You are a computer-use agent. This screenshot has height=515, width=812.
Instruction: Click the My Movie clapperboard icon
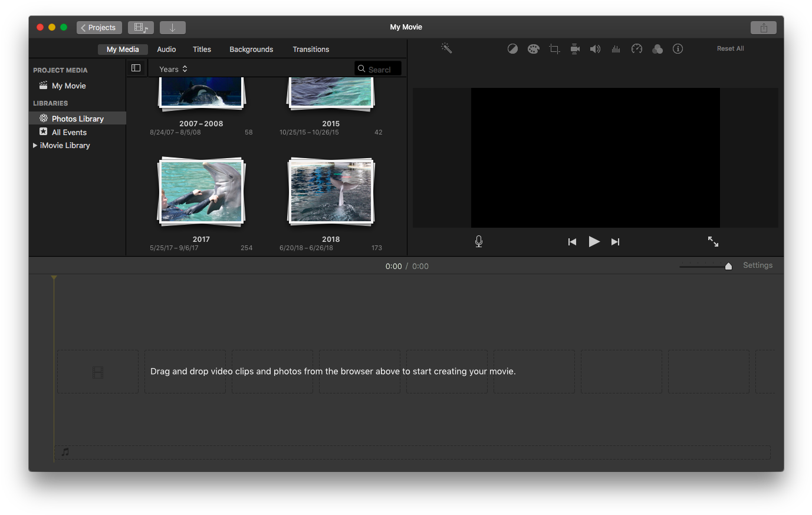click(x=44, y=86)
